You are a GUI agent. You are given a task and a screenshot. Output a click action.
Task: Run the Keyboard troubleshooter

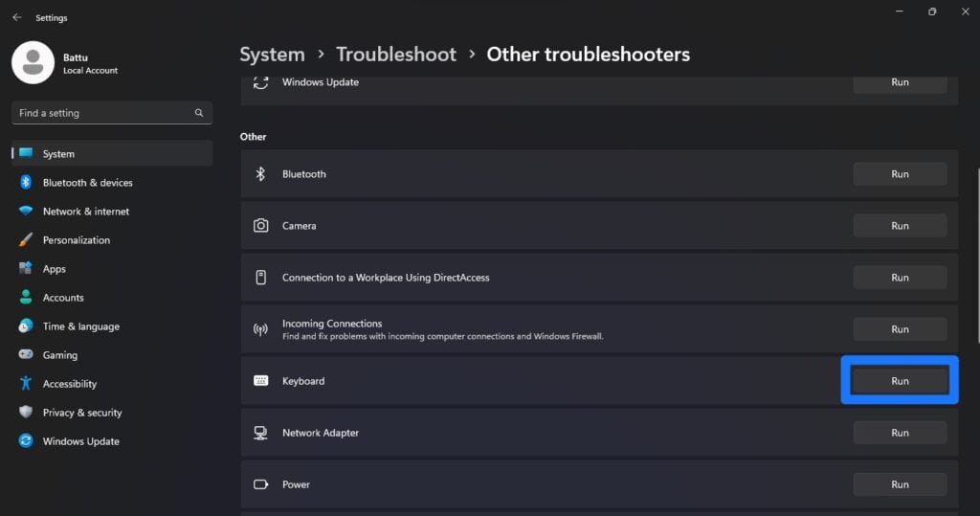tap(900, 381)
